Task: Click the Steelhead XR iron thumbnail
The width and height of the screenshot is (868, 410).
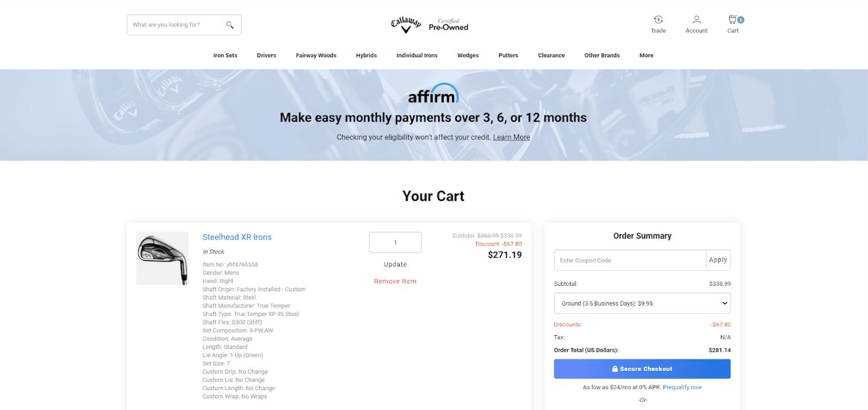Action: 162,258
